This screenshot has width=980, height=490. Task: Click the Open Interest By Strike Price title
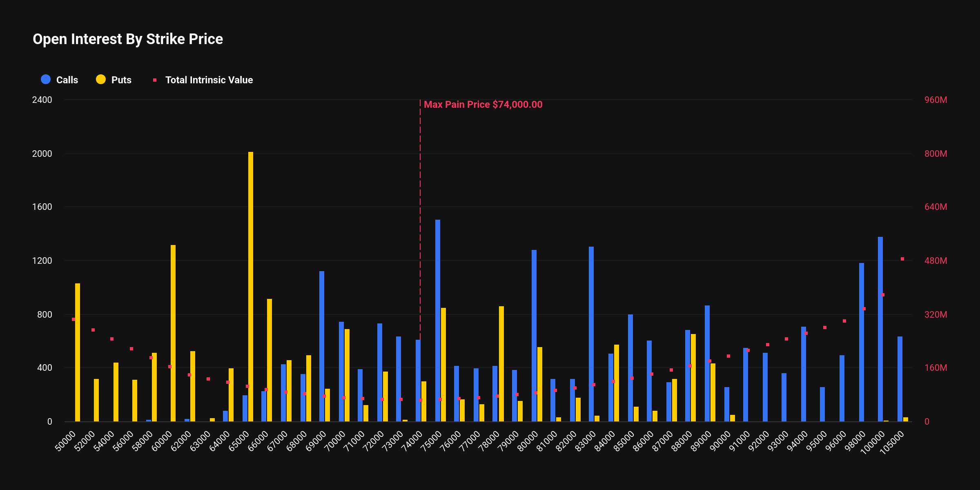(x=128, y=39)
